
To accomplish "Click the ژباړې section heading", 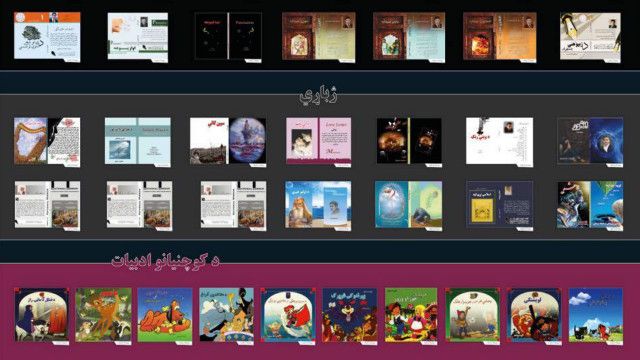I will pyautogui.click(x=318, y=95).
